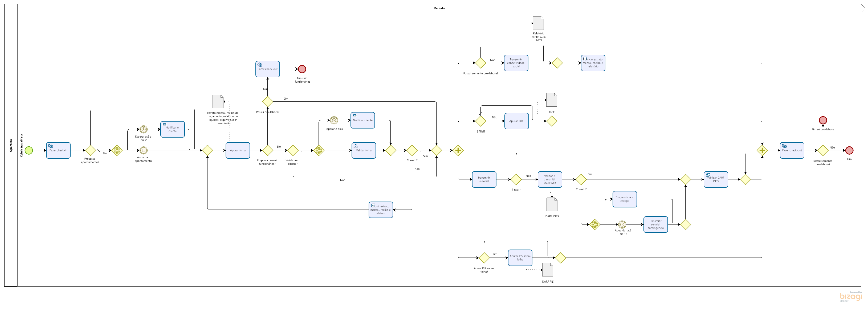Image resolution: width=868 pixels, height=321 pixels.
Task: Click the parallel join gateway before final check-out
Action: tap(762, 150)
